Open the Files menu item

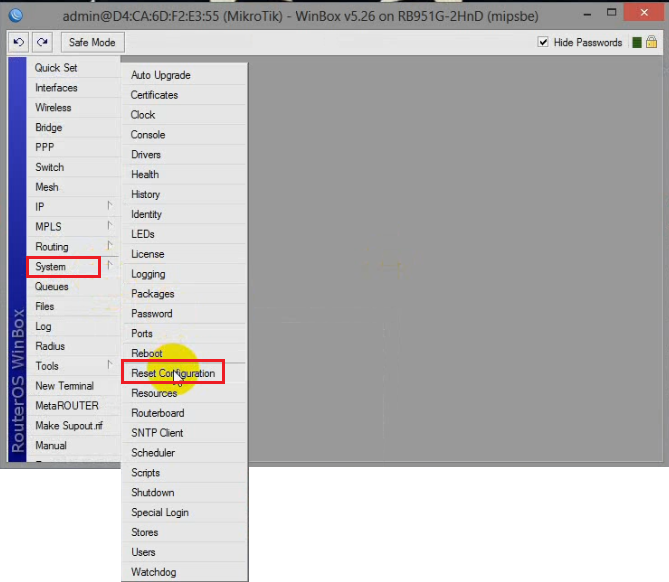(45, 306)
